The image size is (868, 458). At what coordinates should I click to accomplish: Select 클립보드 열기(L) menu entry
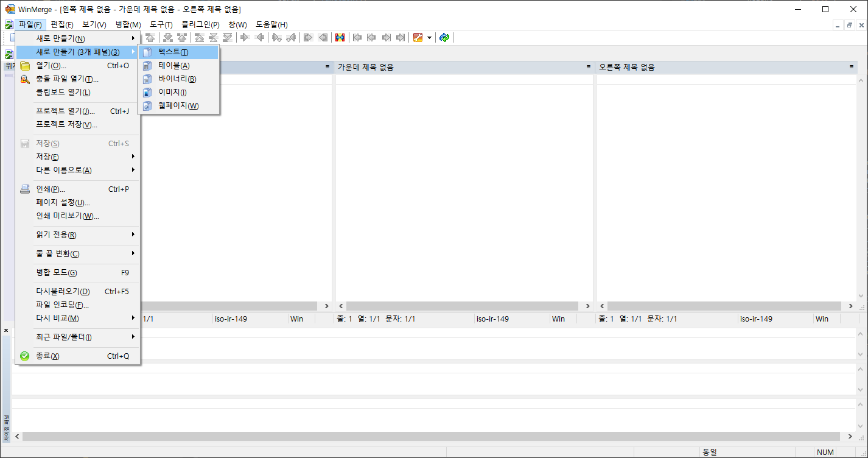(78, 93)
